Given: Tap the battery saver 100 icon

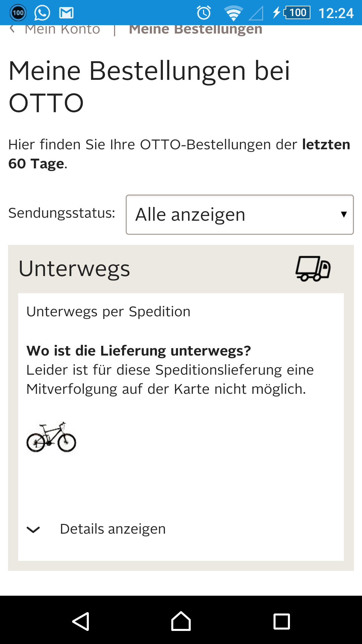Looking at the screenshot, I should [x=18, y=12].
